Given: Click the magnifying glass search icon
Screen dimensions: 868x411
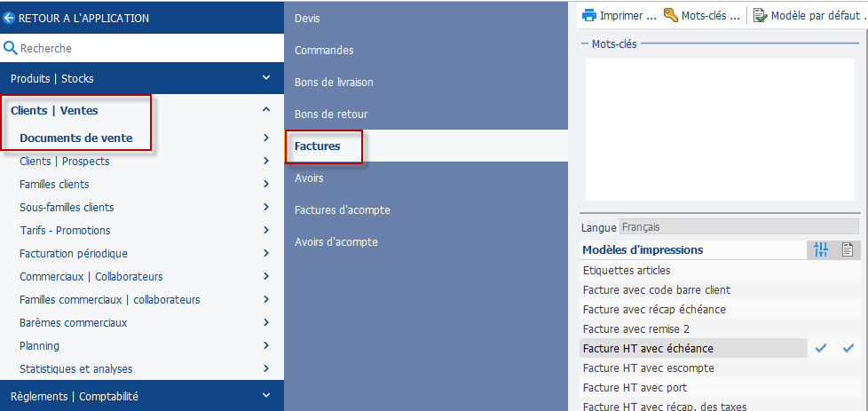Looking at the screenshot, I should [x=11, y=48].
